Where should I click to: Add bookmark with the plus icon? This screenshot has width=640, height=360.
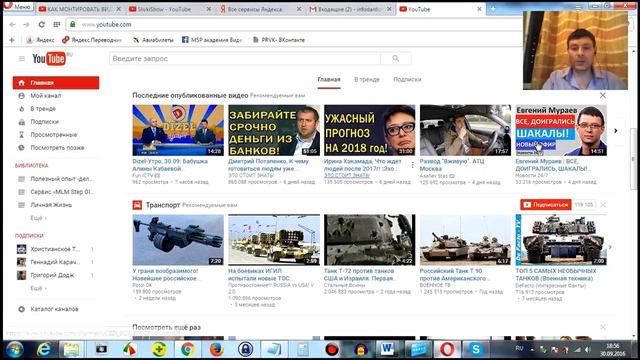(11, 40)
